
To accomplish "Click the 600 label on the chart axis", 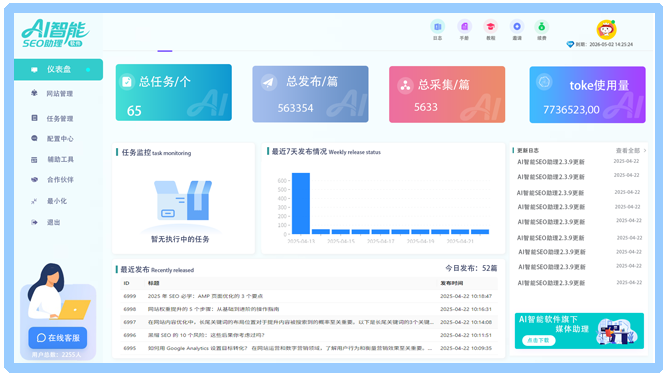I will pos(282,181).
